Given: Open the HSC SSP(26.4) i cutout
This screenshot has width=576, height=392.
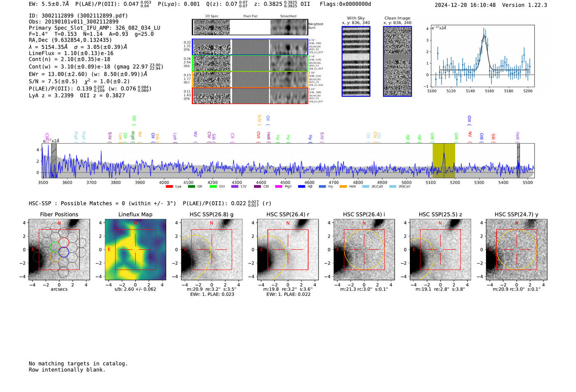Looking at the screenshot, I should 364,250.
